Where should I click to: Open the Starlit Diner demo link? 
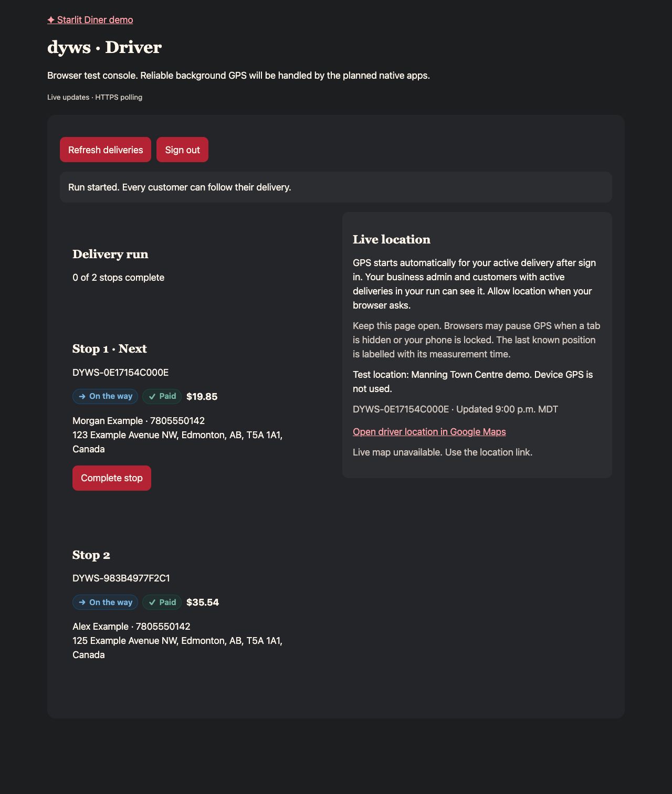click(x=90, y=20)
